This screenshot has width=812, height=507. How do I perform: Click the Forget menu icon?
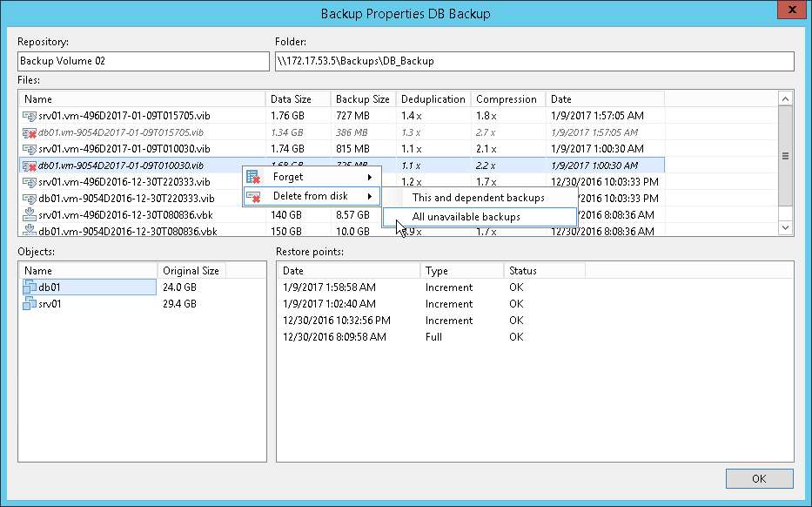[x=252, y=178]
